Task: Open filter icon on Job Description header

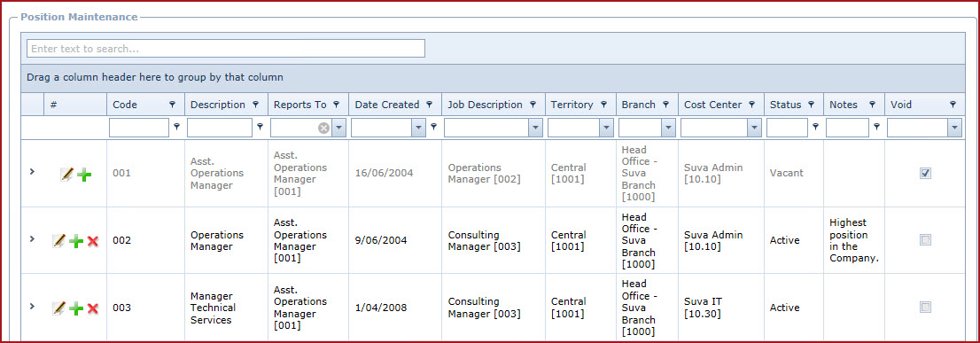Action: [533, 105]
